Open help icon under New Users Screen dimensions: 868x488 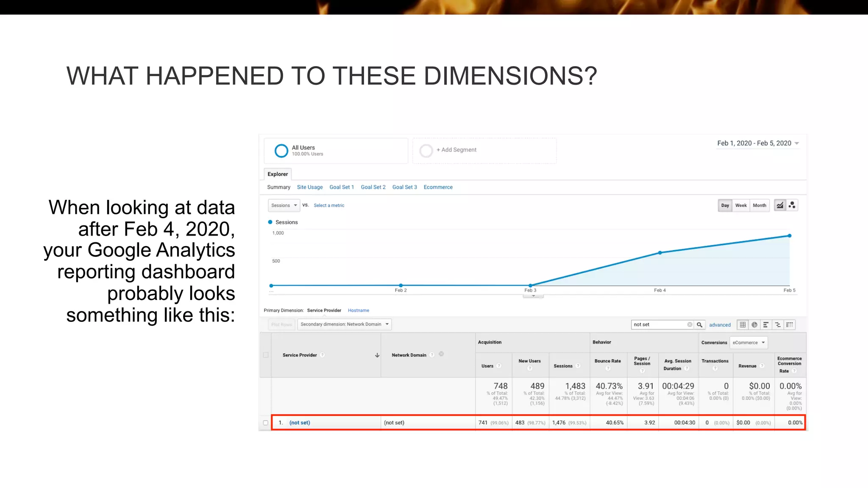(529, 369)
